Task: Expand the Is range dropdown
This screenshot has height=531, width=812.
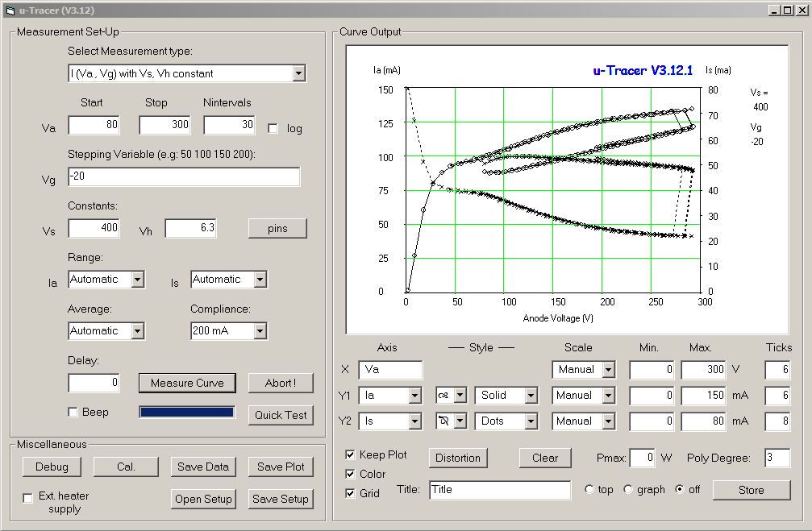Action: click(260, 280)
